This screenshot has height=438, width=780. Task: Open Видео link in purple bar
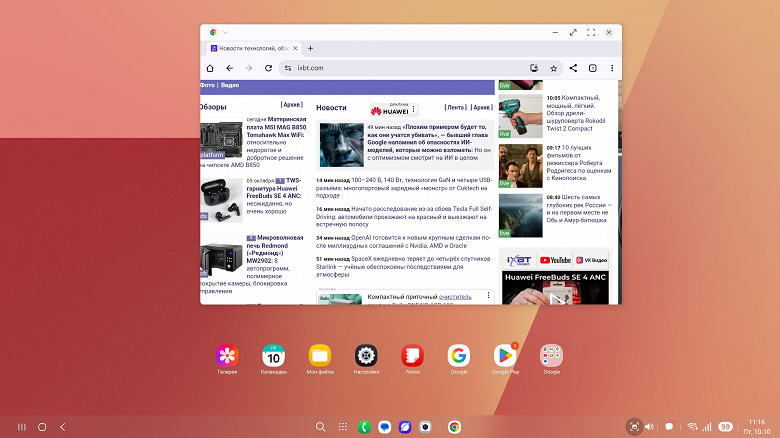(x=230, y=85)
